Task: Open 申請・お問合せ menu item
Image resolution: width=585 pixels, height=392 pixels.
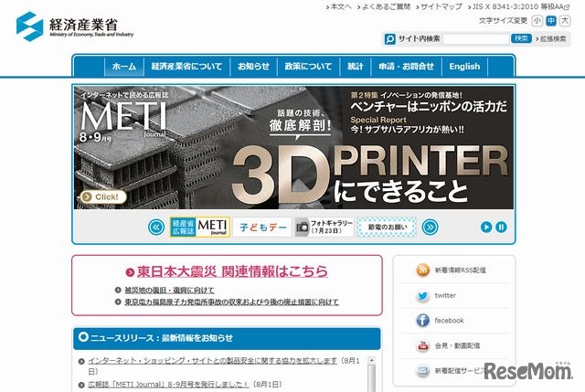Action: tap(406, 67)
